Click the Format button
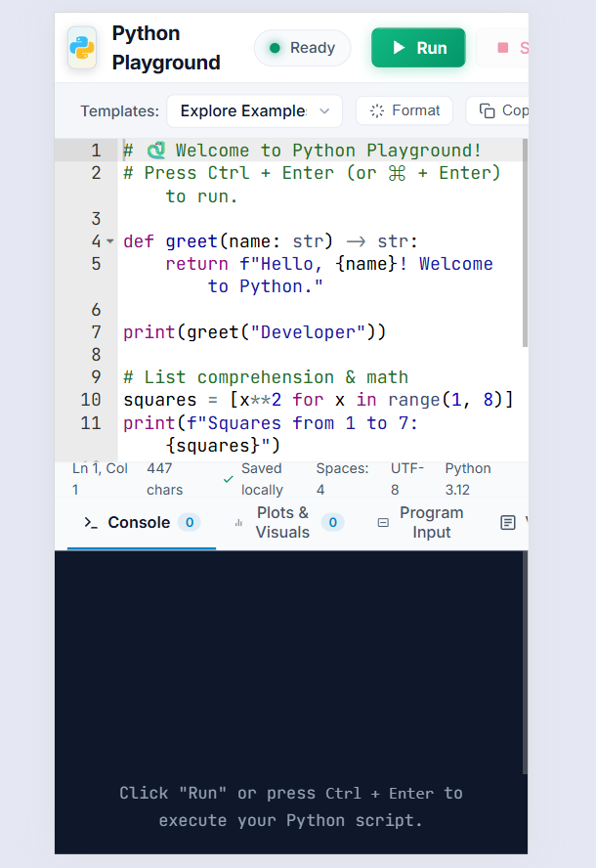Screen dimensions: 596x868 pyautogui.click(x=404, y=110)
